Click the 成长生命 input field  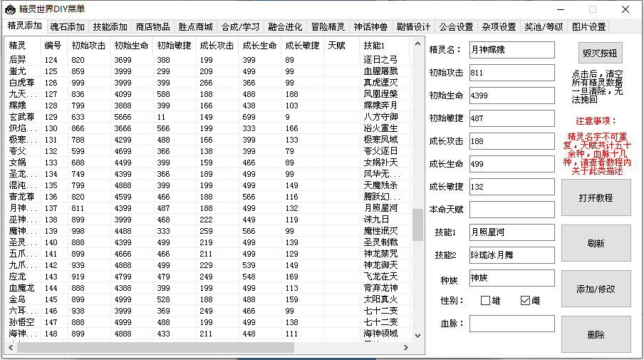click(511, 164)
